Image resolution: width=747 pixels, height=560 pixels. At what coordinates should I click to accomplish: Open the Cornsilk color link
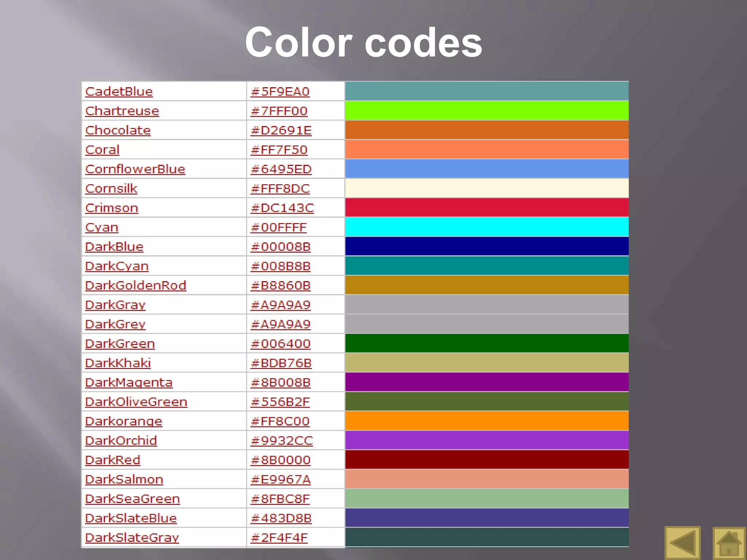[111, 188]
